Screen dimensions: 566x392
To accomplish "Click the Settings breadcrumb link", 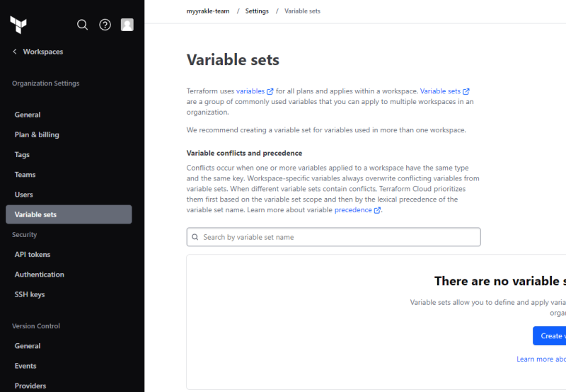I will 257,11.
